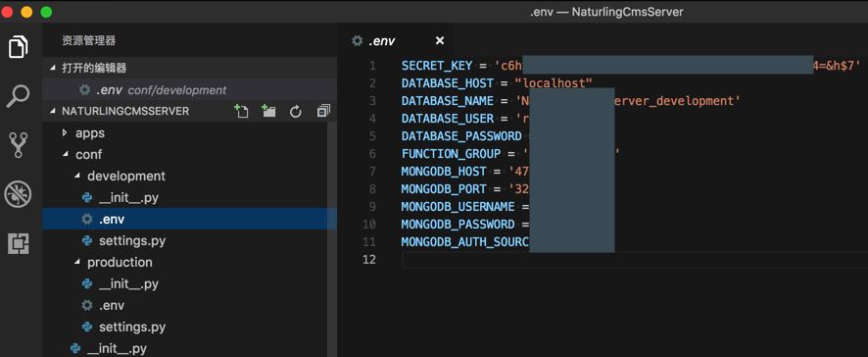Click FUNCTION_GROUP on line 6
This screenshot has height=357, width=868.
(451, 154)
